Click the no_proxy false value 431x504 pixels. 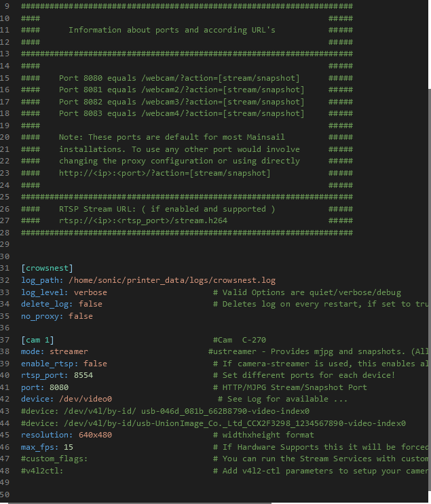[80, 316]
